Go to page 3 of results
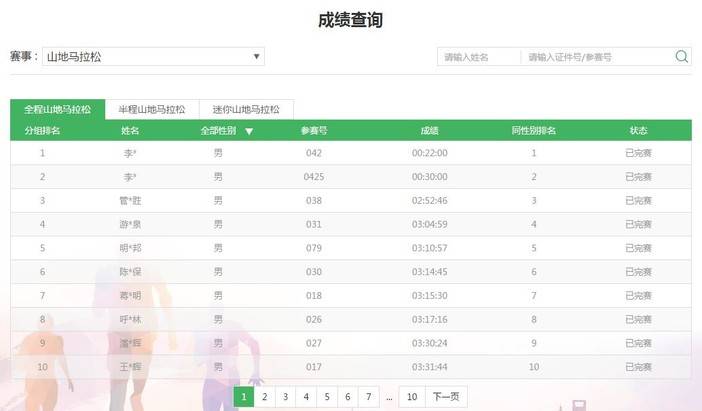This screenshot has height=411, width=702. [x=285, y=397]
